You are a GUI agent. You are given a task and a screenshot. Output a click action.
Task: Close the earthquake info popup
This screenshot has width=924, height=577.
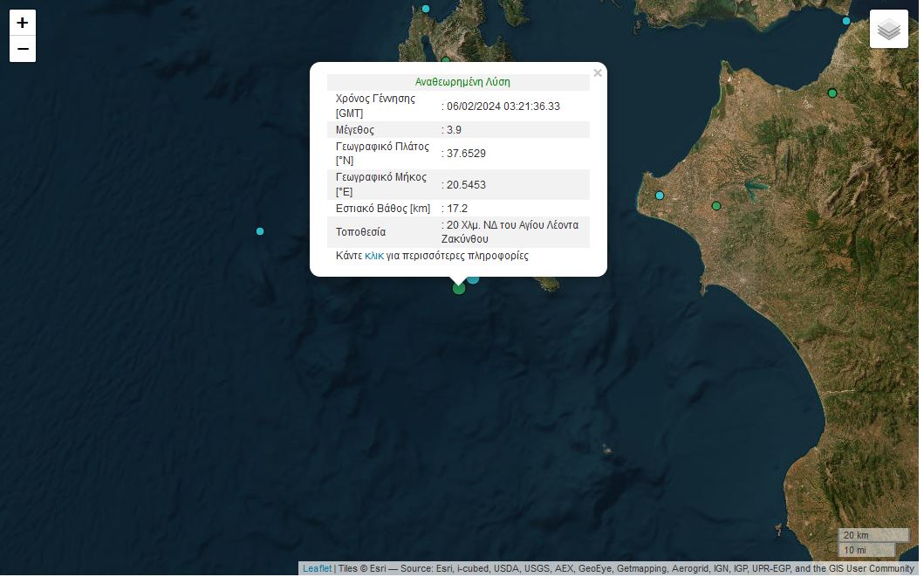598,73
